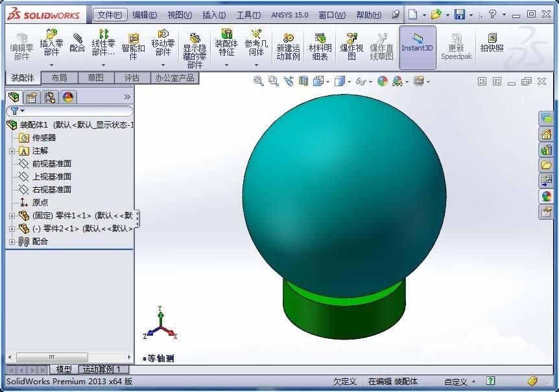
Task: Open 新建运动算例 (New Motion Study)
Action: pos(287,45)
